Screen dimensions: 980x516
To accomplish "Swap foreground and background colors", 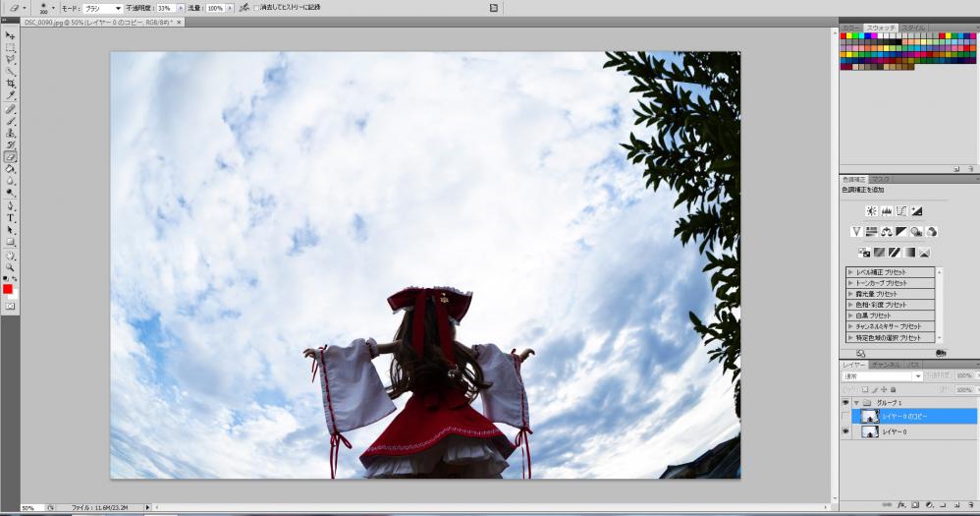I will tap(15, 278).
